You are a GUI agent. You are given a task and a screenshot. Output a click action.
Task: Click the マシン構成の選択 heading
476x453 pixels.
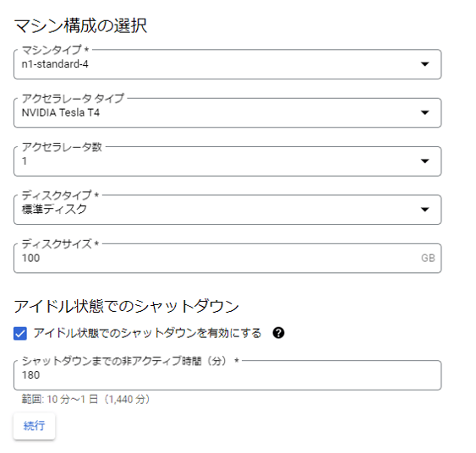point(81,25)
